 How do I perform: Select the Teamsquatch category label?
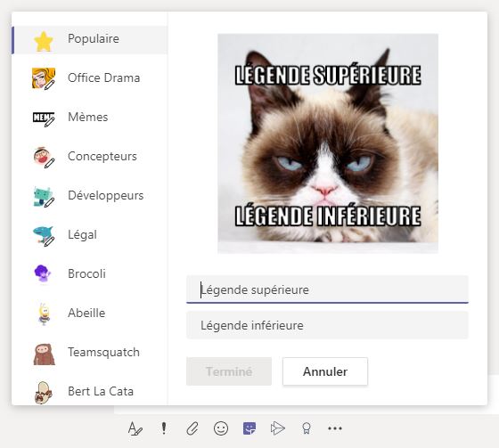tap(103, 352)
